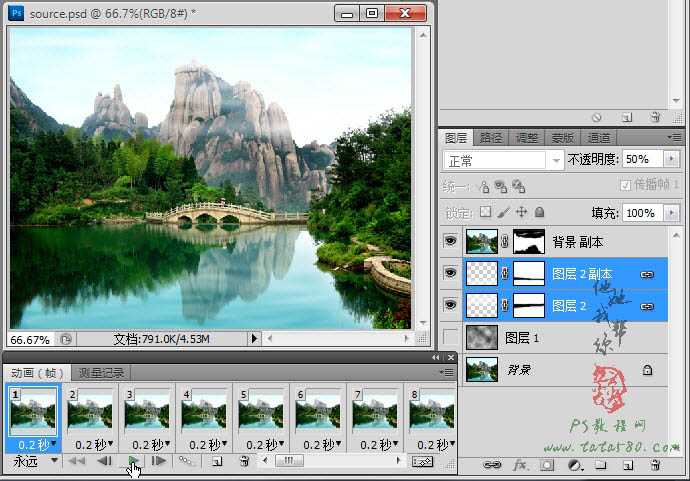Open the 填充 slider arrow
Image resolution: width=690 pixels, height=481 pixels.
[671, 213]
